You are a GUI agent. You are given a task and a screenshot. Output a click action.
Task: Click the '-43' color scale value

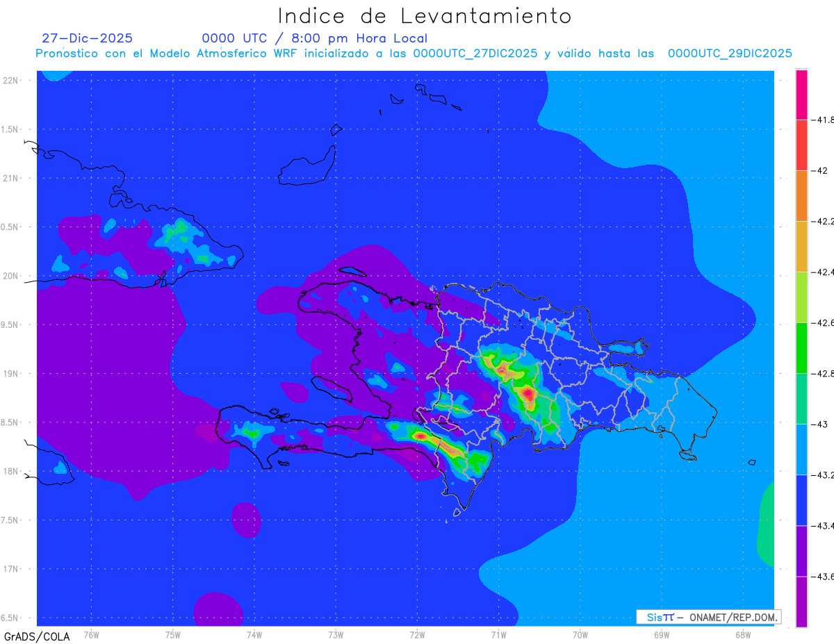point(821,424)
